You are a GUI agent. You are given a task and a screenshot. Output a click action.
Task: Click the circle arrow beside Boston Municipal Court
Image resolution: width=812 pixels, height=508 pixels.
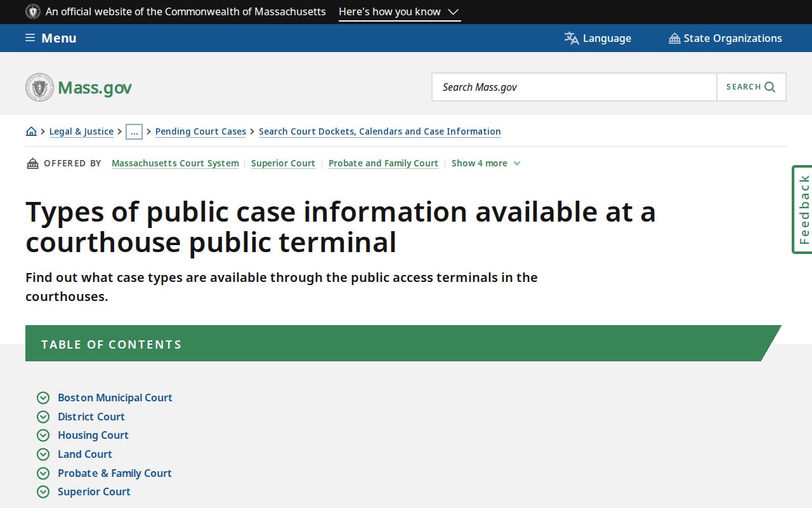click(43, 398)
